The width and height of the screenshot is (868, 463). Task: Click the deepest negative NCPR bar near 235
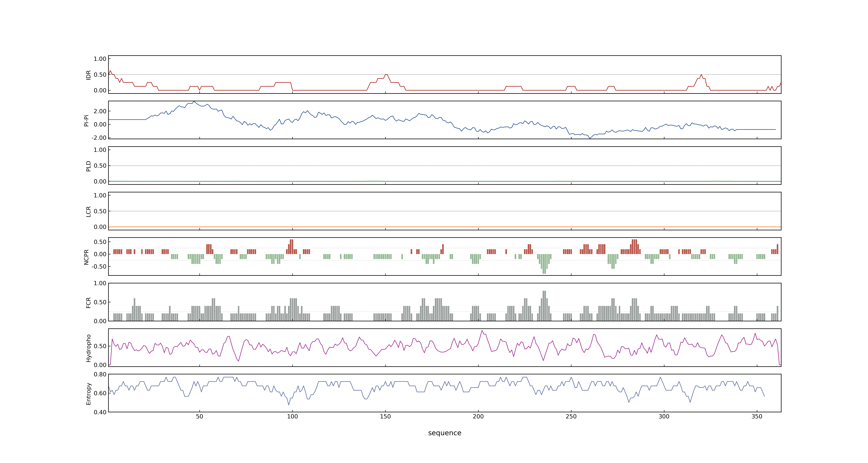click(544, 264)
